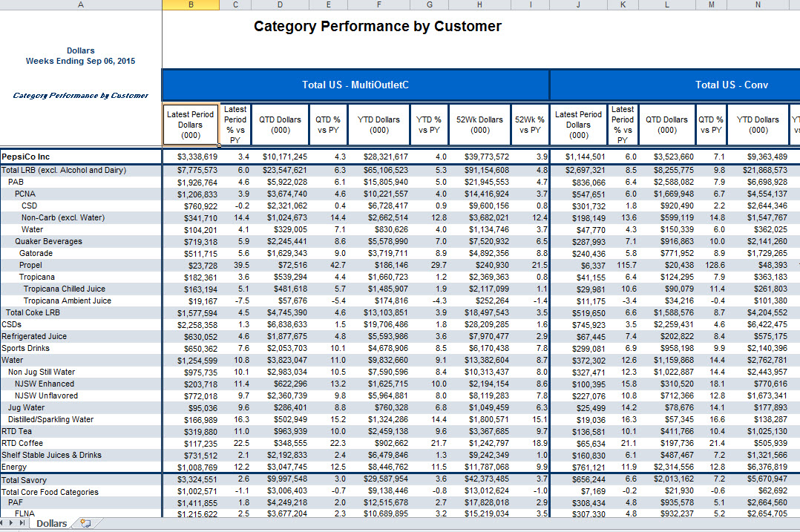The width and height of the screenshot is (800, 532).
Task: Select the cell with value $1,577,594
Action: pos(191,312)
